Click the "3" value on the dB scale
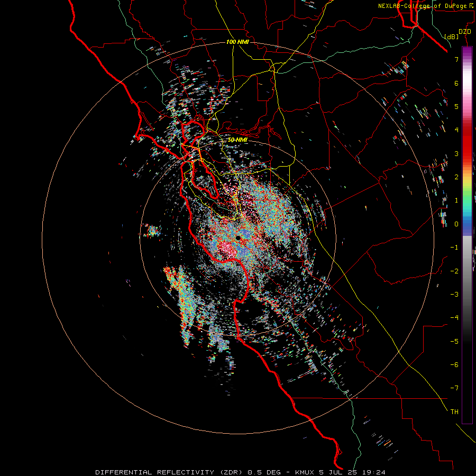The height and width of the screenshot is (476, 476). 456,153
